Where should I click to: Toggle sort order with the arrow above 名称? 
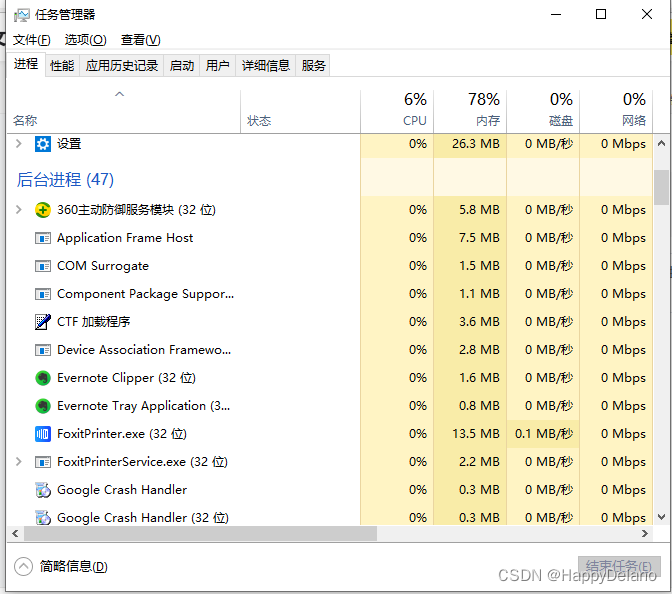(x=120, y=94)
